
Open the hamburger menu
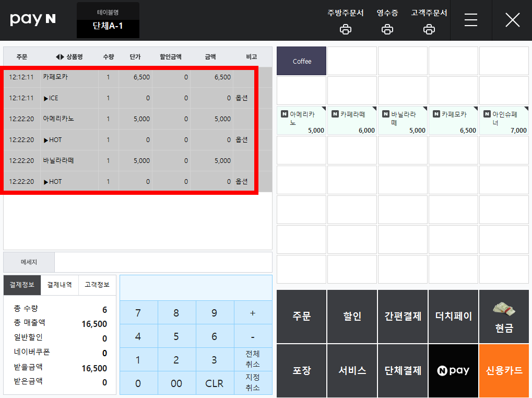point(471,20)
